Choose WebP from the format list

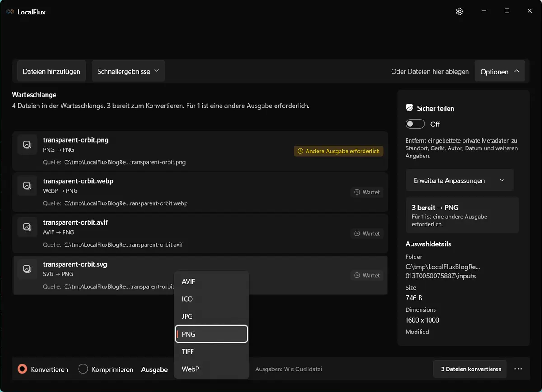(211, 369)
